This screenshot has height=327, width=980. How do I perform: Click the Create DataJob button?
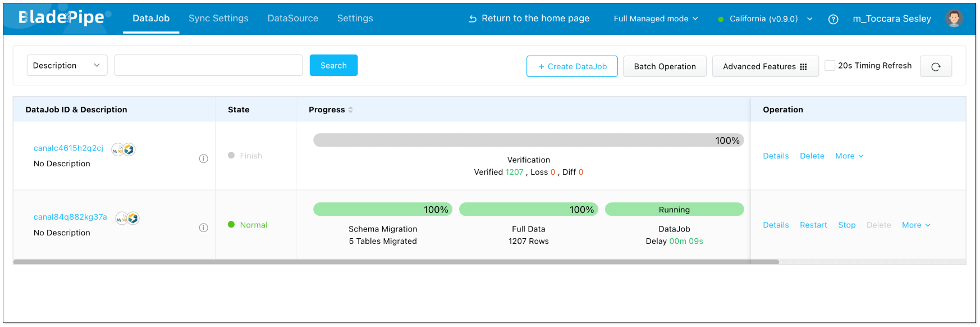[572, 66]
